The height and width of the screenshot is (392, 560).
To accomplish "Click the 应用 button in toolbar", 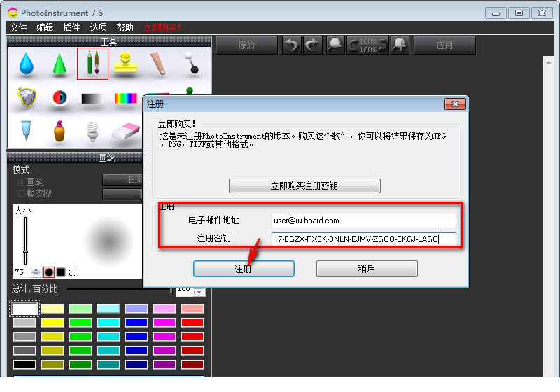I will click(x=444, y=45).
